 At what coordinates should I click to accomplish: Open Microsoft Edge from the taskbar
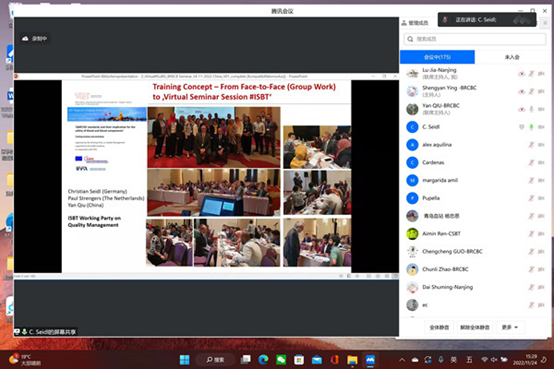pos(263,360)
